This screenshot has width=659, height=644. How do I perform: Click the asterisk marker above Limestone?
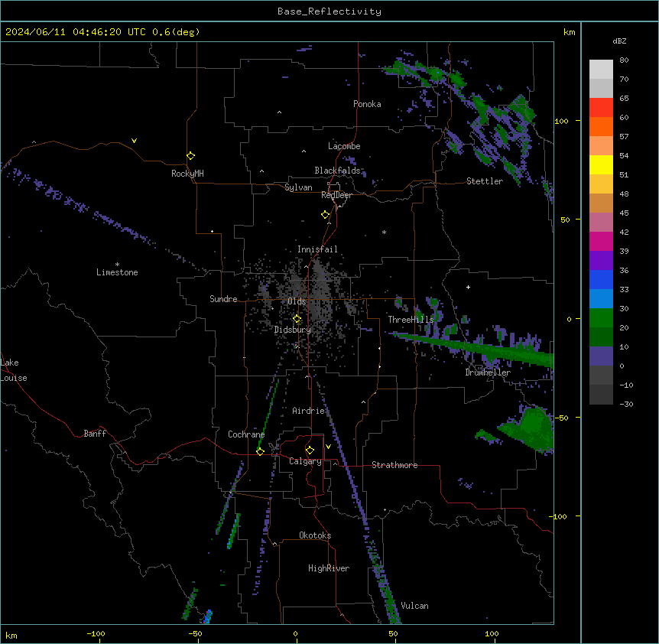(x=117, y=265)
